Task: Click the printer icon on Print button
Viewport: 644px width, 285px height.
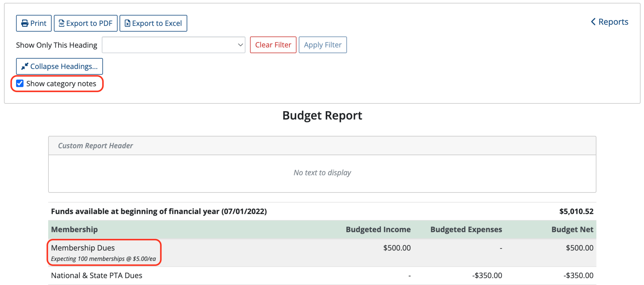Action: 25,23
